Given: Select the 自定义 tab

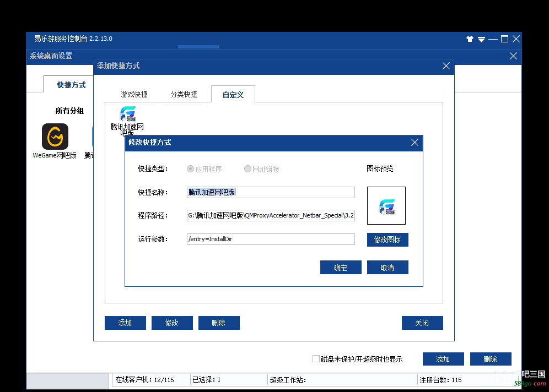Looking at the screenshot, I should coord(233,94).
